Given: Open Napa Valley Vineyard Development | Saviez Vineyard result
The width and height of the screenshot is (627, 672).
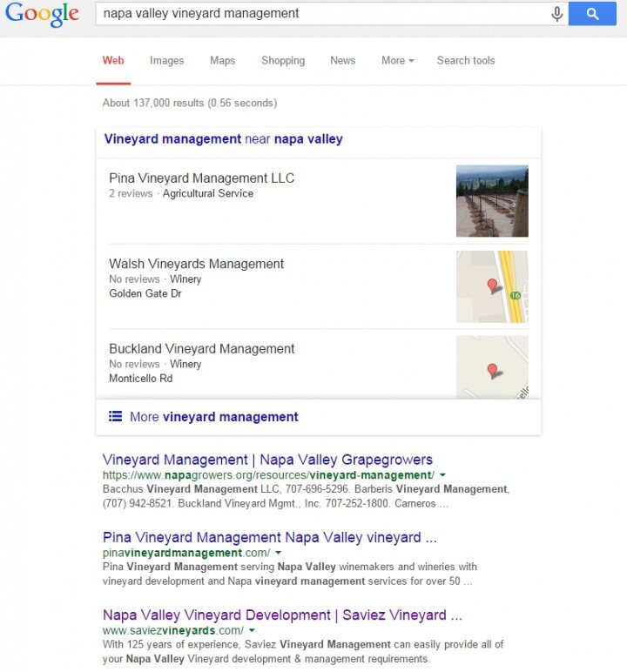Looking at the screenshot, I should (x=283, y=615).
